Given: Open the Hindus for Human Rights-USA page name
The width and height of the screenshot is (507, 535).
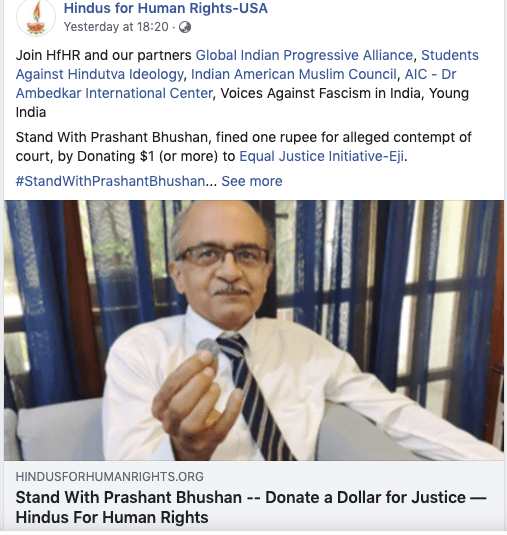Looking at the screenshot, I should [x=165, y=8].
